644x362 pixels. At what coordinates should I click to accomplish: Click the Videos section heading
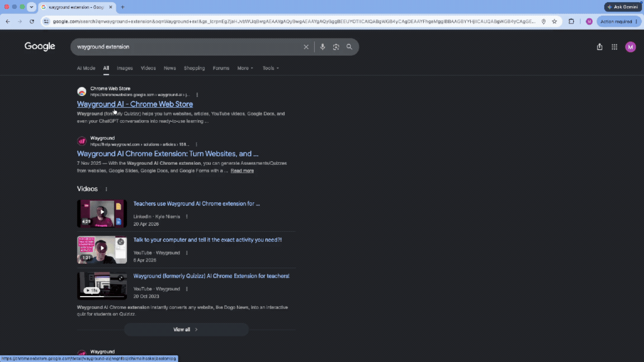click(x=87, y=189)
